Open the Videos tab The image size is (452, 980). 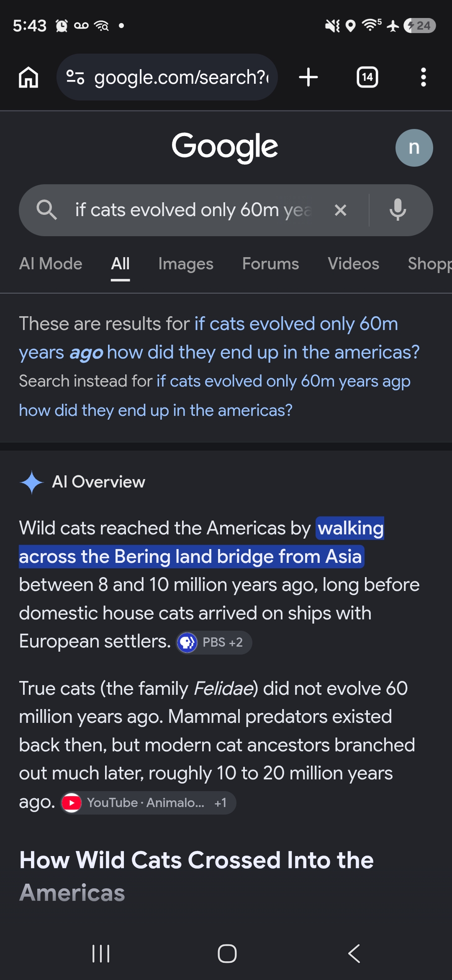(353, 264)
